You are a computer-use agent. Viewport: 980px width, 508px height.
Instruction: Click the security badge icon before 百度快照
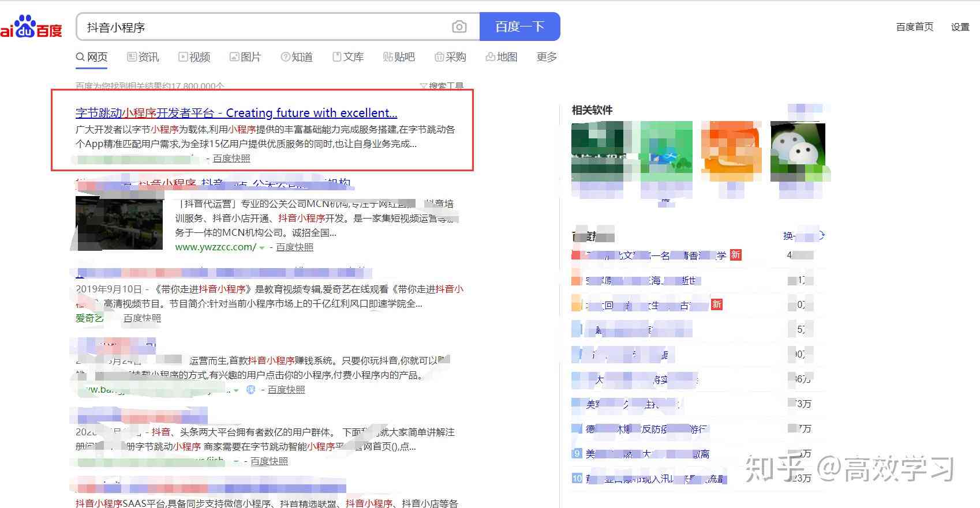tap(251, 389)
